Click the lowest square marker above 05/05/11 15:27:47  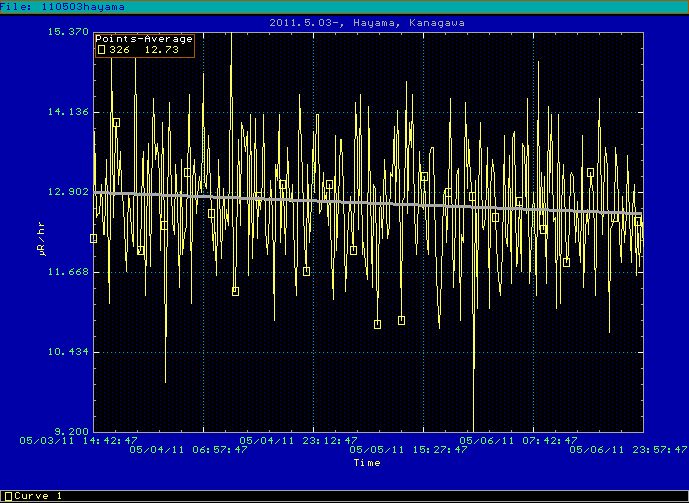point(377,324)
